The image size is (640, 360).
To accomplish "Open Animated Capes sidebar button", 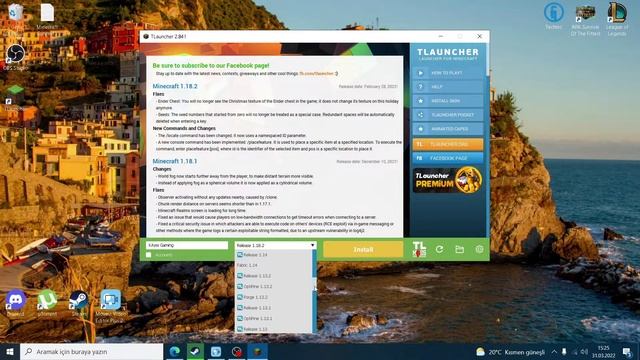I will point(448,129).
